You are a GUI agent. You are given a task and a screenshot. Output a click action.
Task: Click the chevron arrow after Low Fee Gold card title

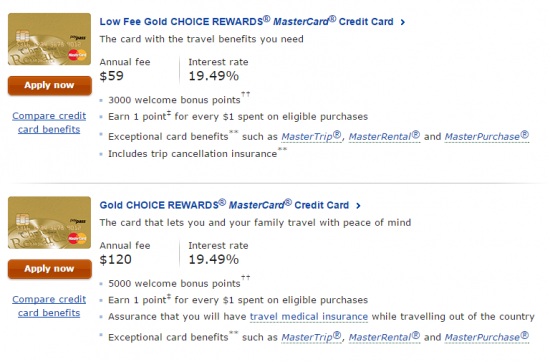(x=403, y=22)
